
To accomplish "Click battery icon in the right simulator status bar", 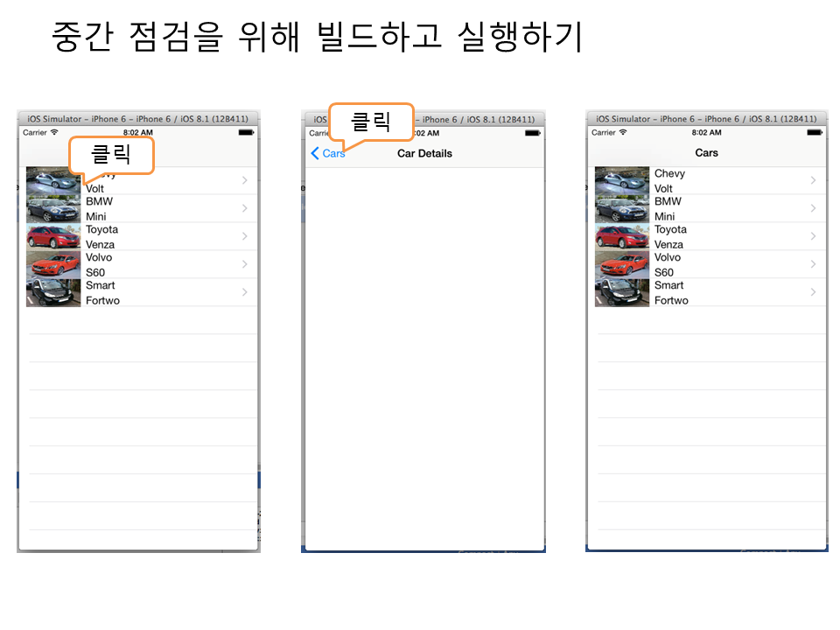I will [814, 133].
